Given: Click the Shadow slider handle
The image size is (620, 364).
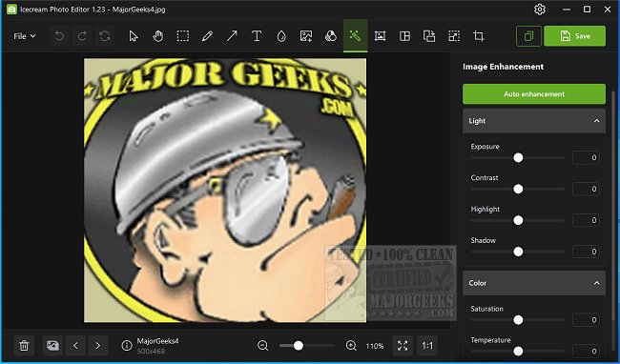Looking at the screenshot, I should click(x=518, y=252).
